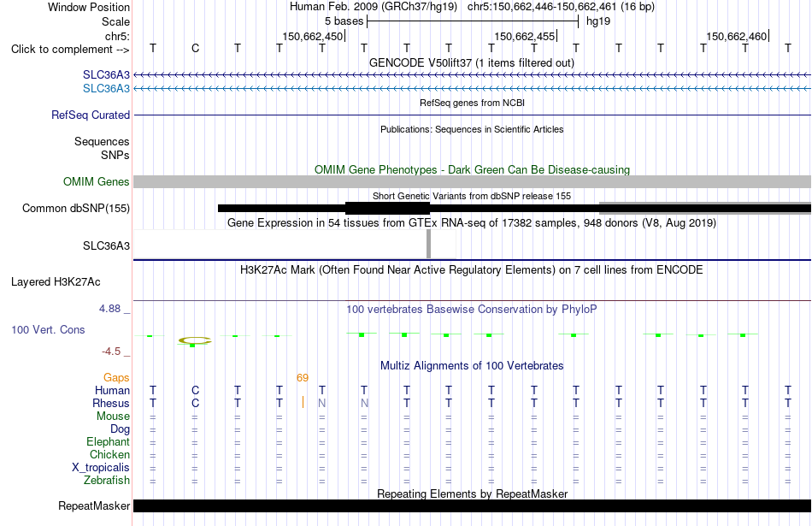Open the GTEx 'Gene Expression in 54 tissues' title
Image resolution: width=812 pixels, height=526 pixels.
(472, 223)
